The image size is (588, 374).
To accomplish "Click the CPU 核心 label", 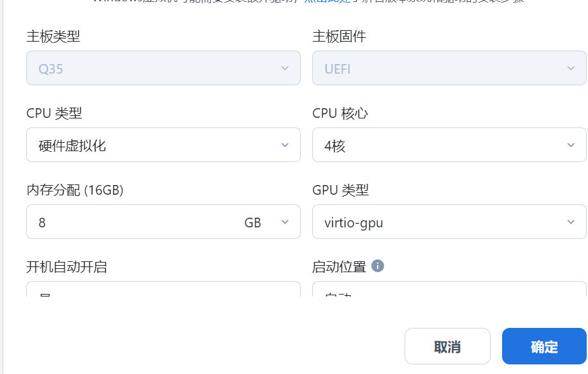I will (340, 113).
